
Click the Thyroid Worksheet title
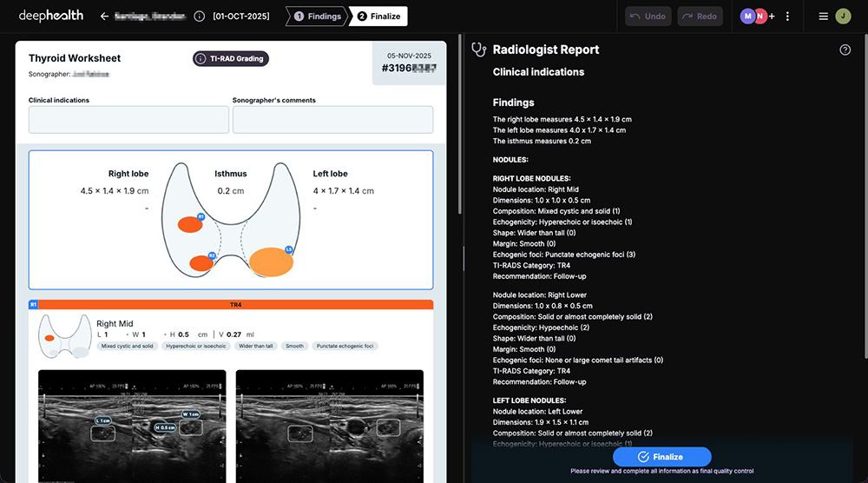pyautogui.click(x=75, y=58)
